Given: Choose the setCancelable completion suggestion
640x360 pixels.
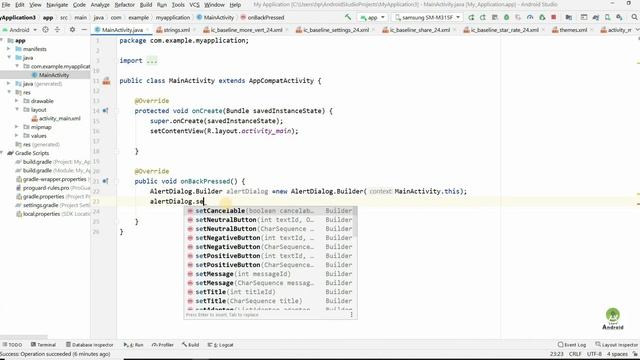Looking at the screenshot, I should 270,211.
